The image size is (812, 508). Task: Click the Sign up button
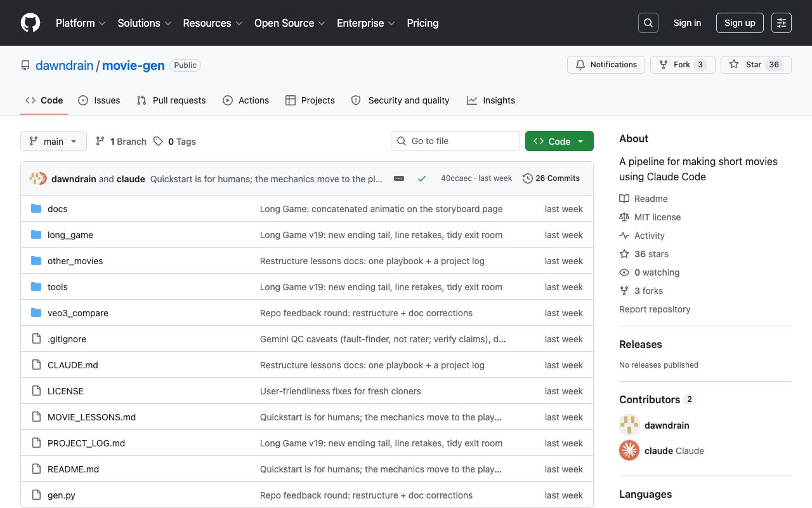(740, 23)
